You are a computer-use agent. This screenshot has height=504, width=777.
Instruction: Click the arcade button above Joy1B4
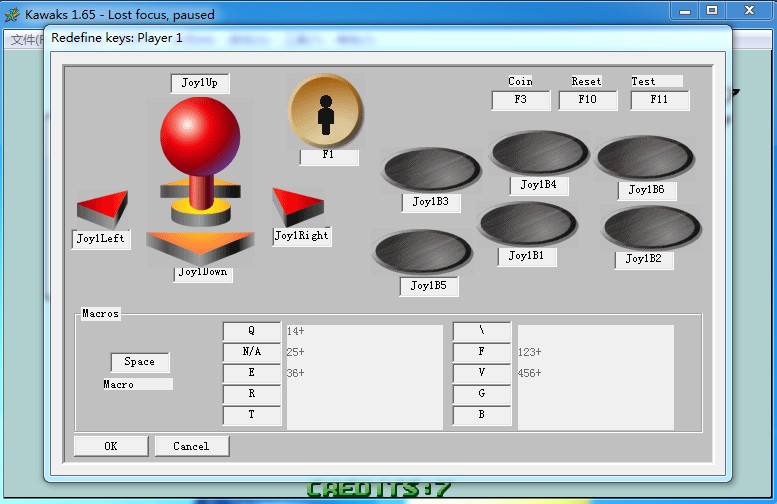(539, 153)
